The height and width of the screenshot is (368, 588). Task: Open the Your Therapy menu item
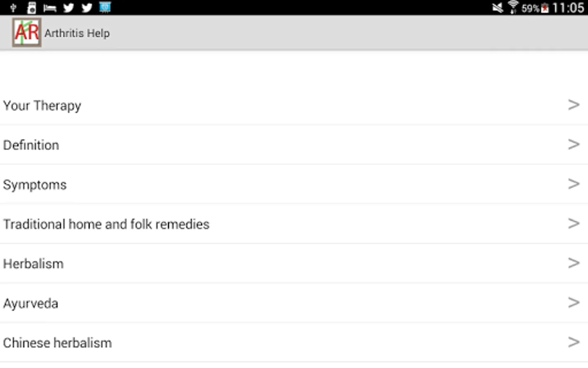point(42,105)
